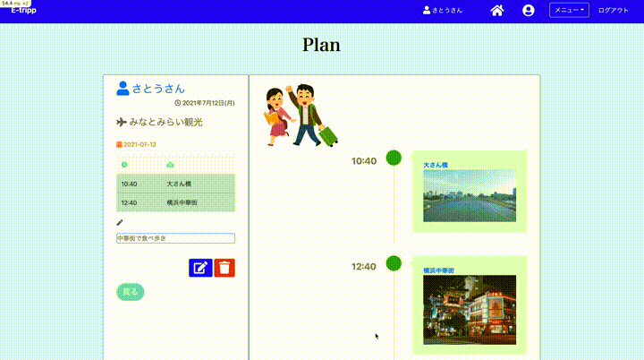Click the さとうさん name in plan panel
The height and width of the screenshot is (360, 644).
[158, 89]
